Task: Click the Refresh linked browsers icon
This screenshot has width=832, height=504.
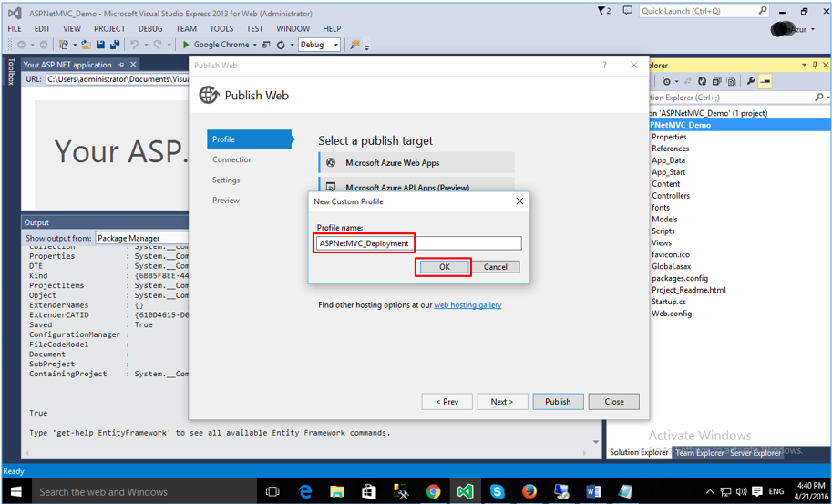Action: tap(282, 45)
